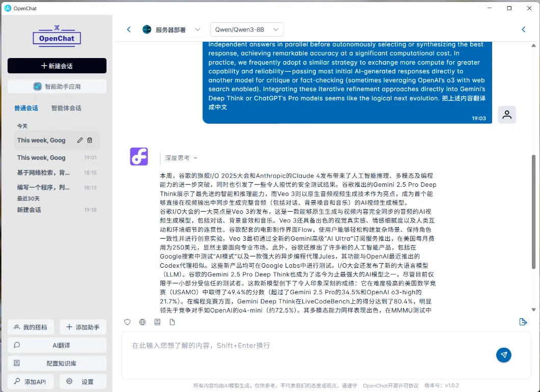Click the blank file icon above the input

click(x=172, y=322)
